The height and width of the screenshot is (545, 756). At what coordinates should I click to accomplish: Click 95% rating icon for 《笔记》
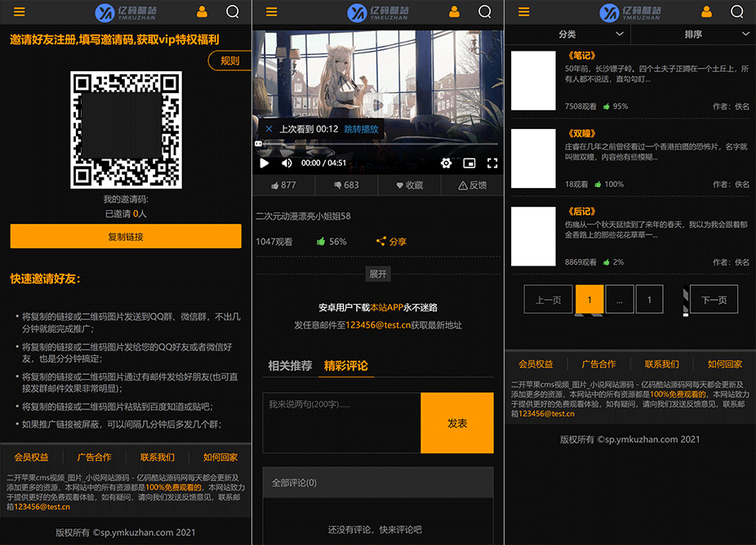(x=607, y=106)
